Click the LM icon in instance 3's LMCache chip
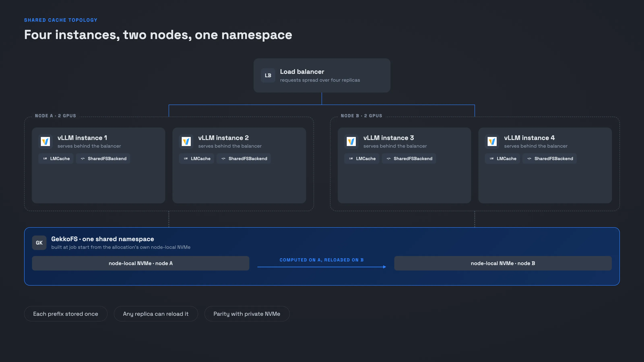Viewport: 644px width, 362px height. pyautogui.click(x=351, y=158)
